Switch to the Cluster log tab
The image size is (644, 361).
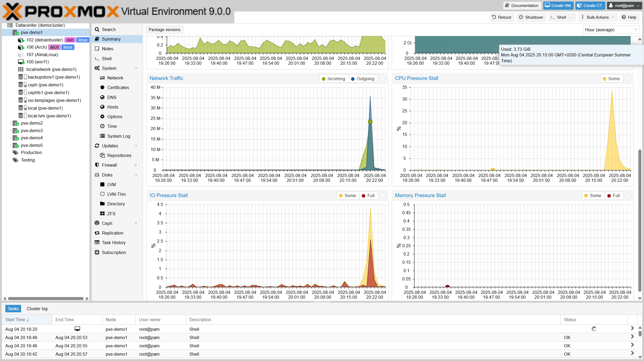click(37, 309)
